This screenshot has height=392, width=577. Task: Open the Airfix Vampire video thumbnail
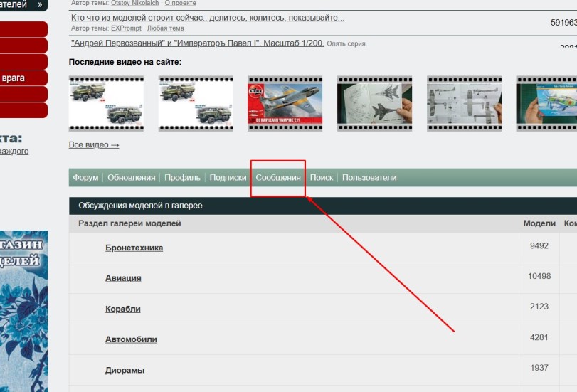click(x=285, y=104)
